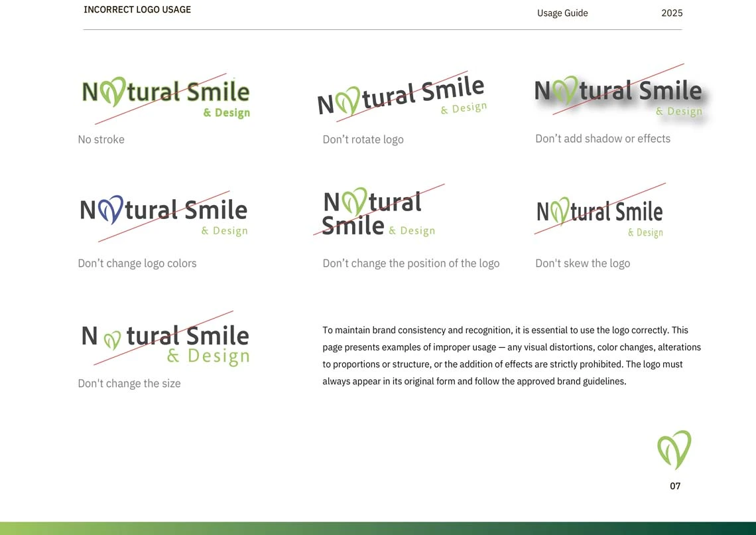Open the Usage Guide header
The image size is (756, 535).
tap(562, 13)
